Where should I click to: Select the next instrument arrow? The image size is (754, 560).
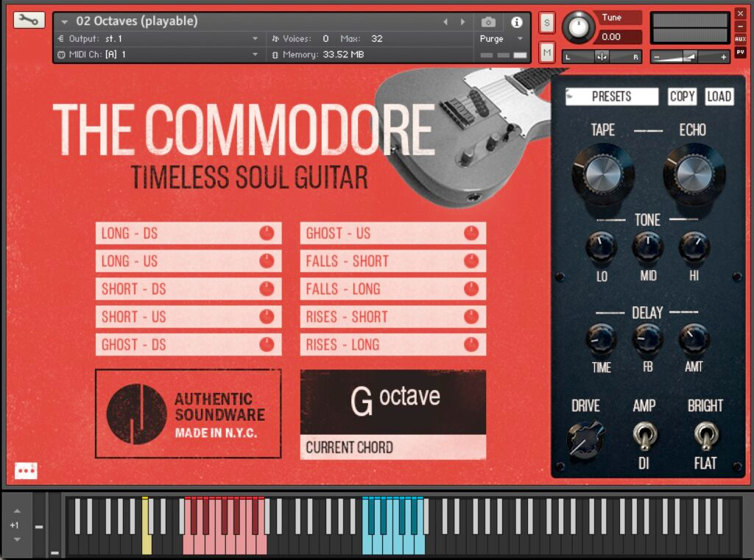(462, 22)
